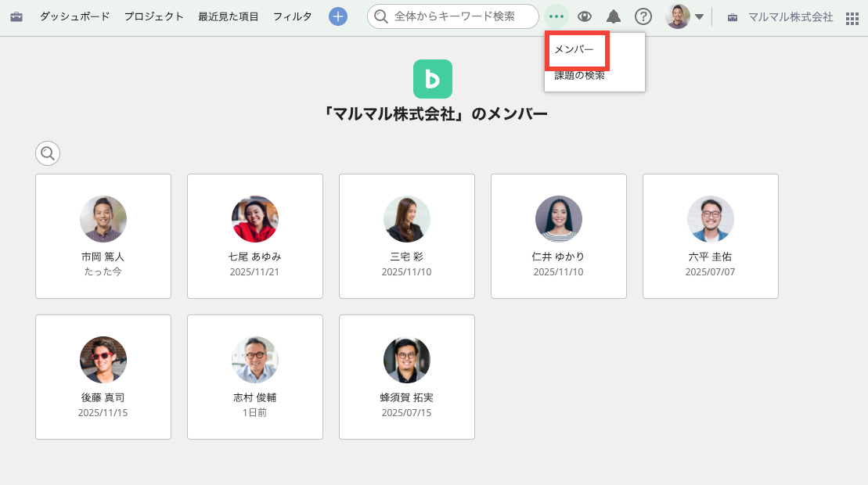Click the magnifier icon in global search

pyautogui.click(x=381, y=16)
